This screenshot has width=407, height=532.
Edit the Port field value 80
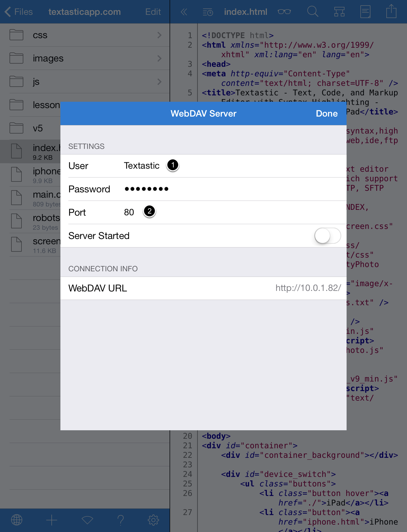tap(203, 212)
